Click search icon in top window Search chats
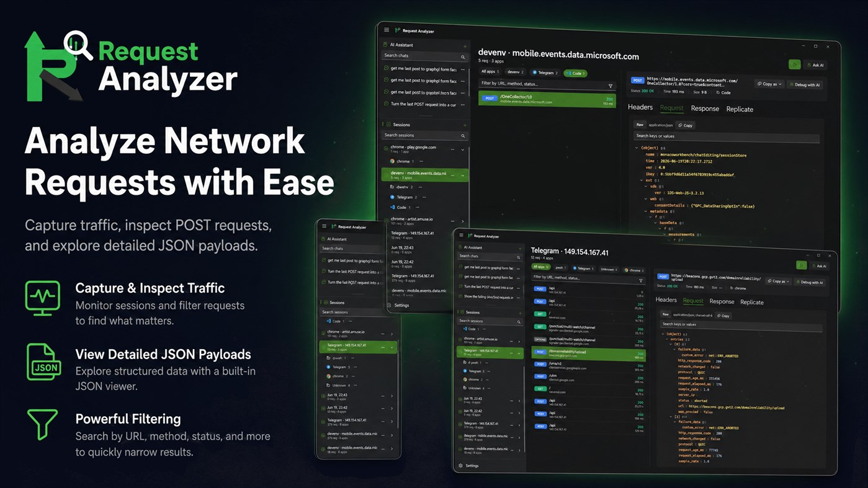This screenshot has width=868, height=488. click(463, 56)
